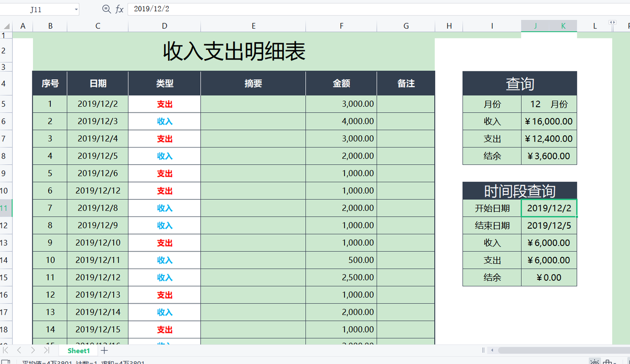Toggle the grid view icon near status bar

(x=606, y=362)
